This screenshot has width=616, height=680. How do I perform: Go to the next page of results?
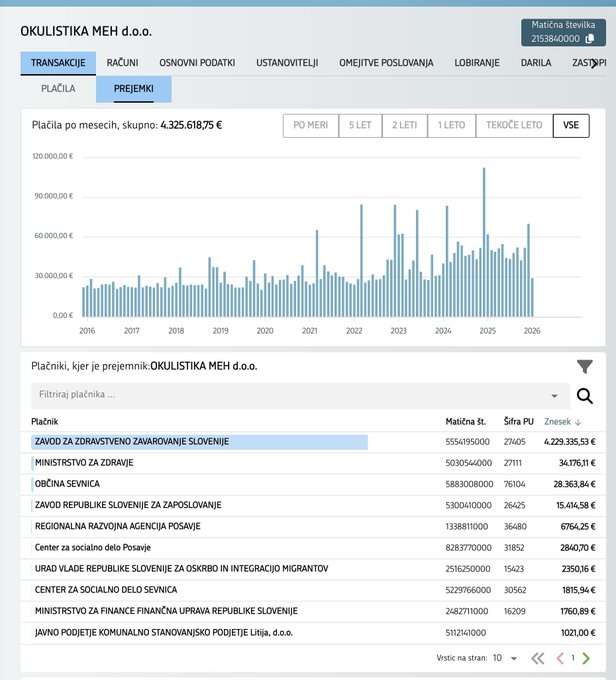[x=586, y=658]
